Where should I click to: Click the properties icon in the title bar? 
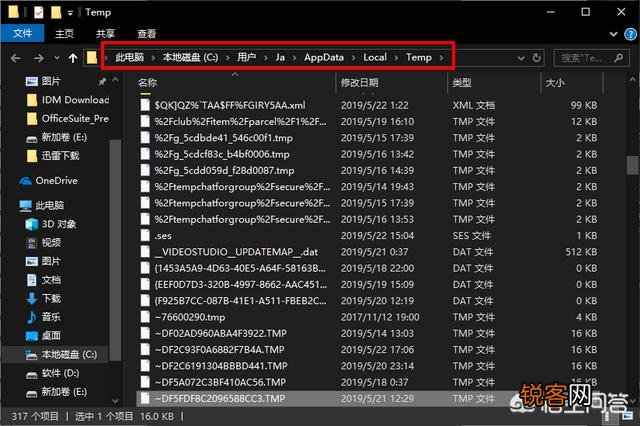pos(38,12)
